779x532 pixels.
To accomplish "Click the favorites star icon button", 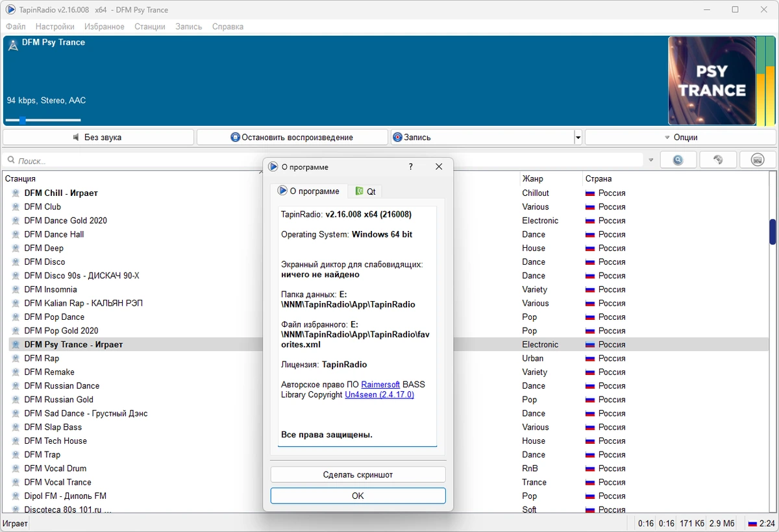I will click(x=718, y=160).
